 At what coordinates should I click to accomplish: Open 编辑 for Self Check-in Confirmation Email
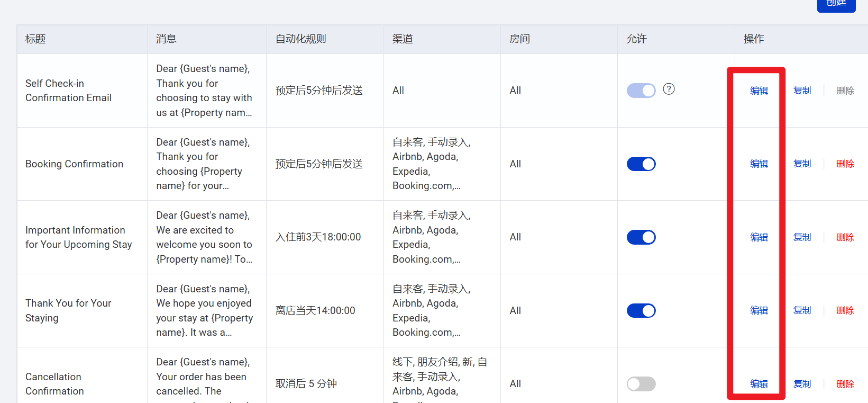pos(759,91)
